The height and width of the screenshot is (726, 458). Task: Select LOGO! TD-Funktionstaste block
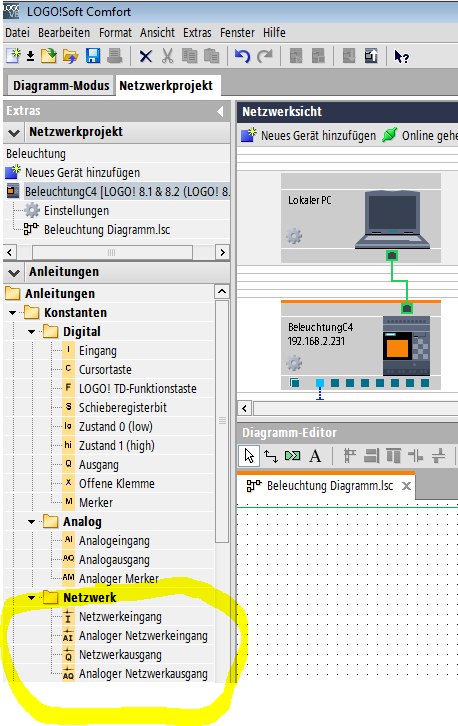(138, 389)
